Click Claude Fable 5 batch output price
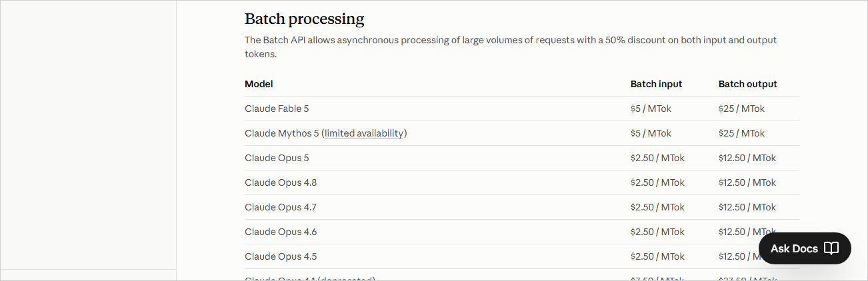Image resolution: width=868 pixels, height=281 pixels. [741, 109]
